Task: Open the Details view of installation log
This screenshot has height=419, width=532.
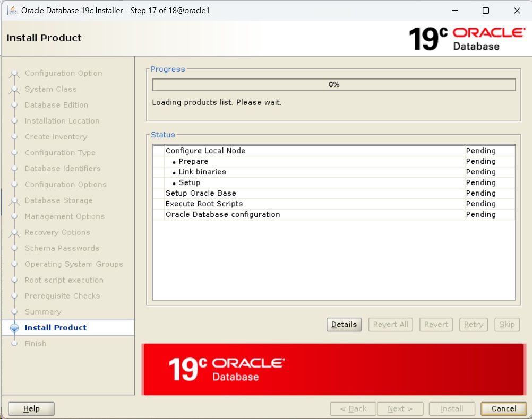Action: coord(344,325)
